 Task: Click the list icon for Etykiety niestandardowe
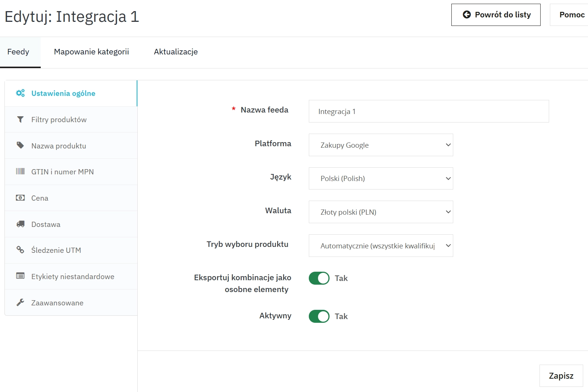click(20, 276)
